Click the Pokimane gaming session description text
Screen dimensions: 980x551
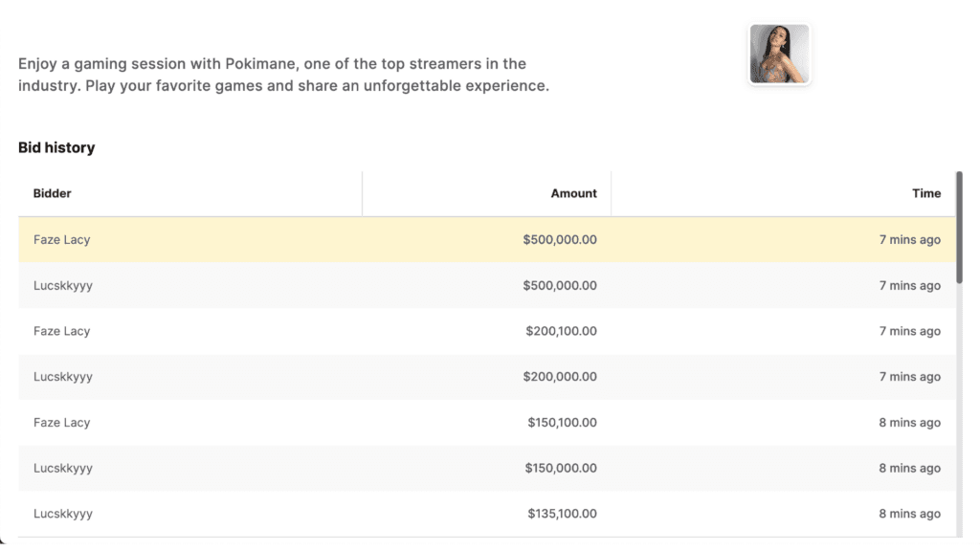pyautogui.click(x=284, y=75)
